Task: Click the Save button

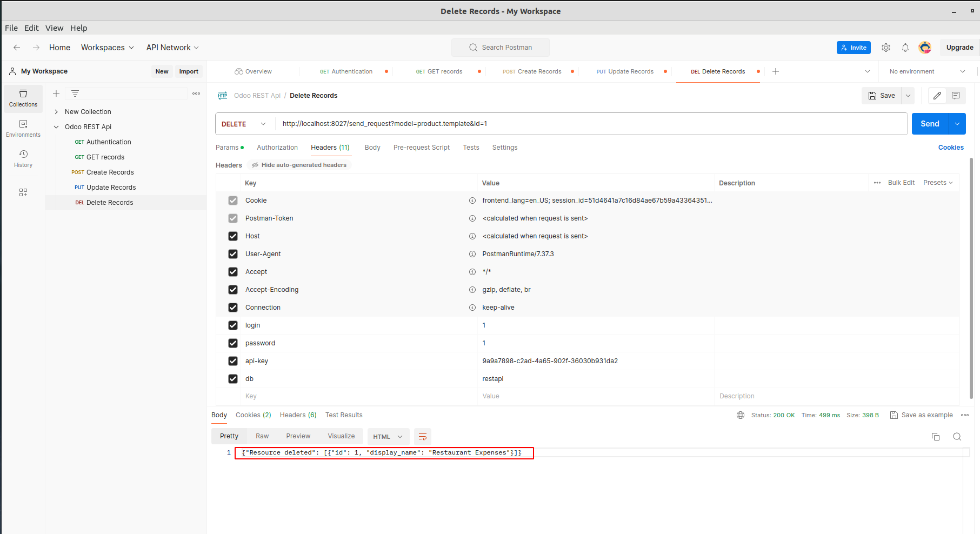Action: coord(882,96)
